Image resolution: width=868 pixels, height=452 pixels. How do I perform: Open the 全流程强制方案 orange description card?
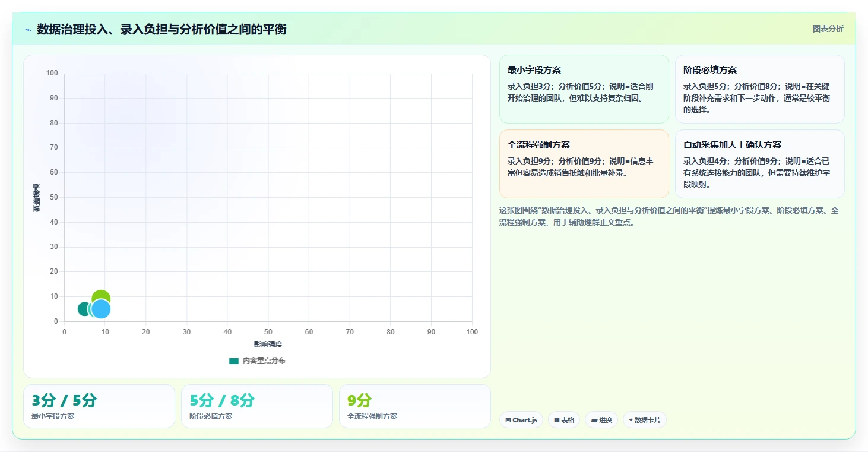tap(584, 164)
